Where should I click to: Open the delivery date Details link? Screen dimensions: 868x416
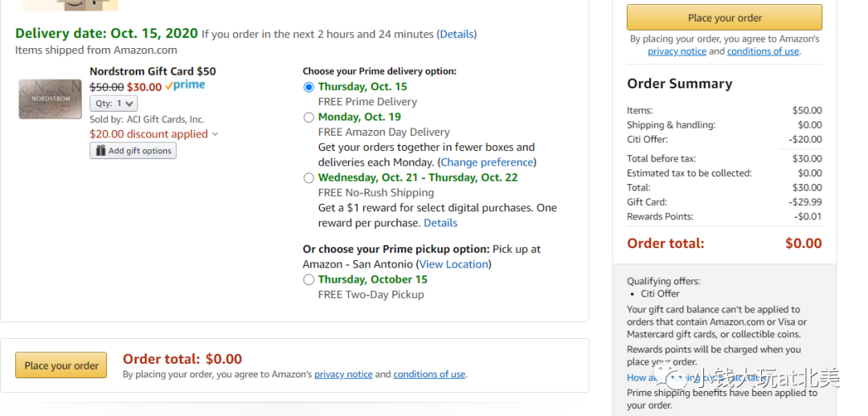click(x=457, y=35)
